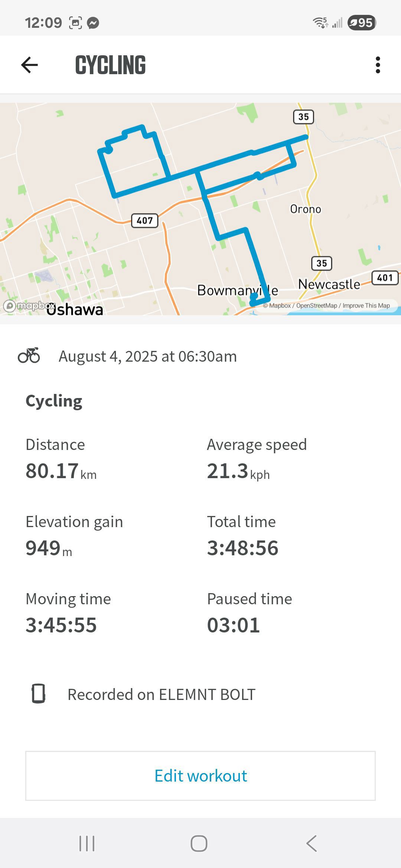Open the three-dot overflow menu
This screenshot has height=868, width=401.
pyautogui.click(x=378, y=65)
